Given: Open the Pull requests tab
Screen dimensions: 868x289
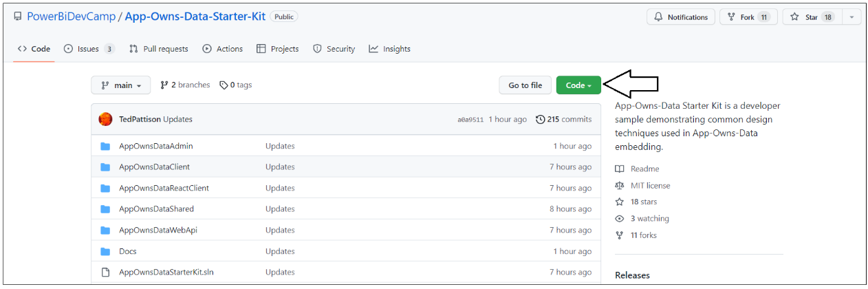Looking at the screenshot, I should (159, 49).
